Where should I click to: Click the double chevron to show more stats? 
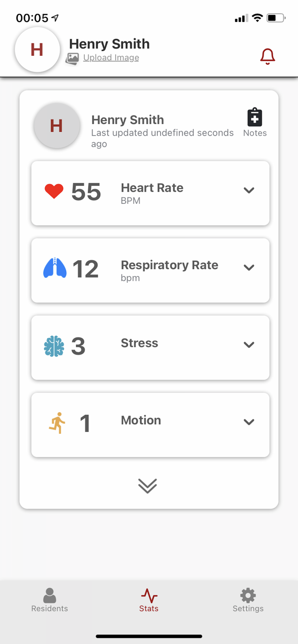tap(148, 486)
